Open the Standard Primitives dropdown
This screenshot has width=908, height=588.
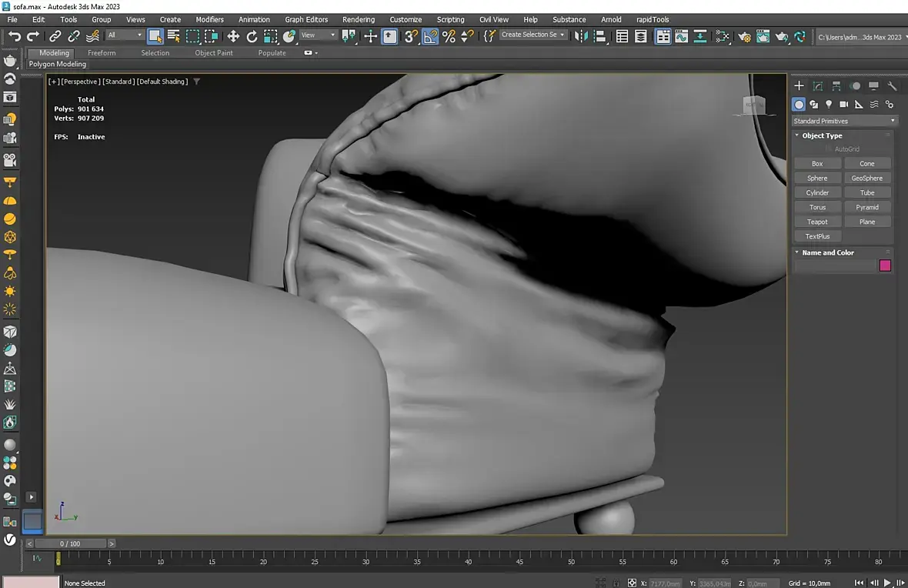(x=844, y=121)
